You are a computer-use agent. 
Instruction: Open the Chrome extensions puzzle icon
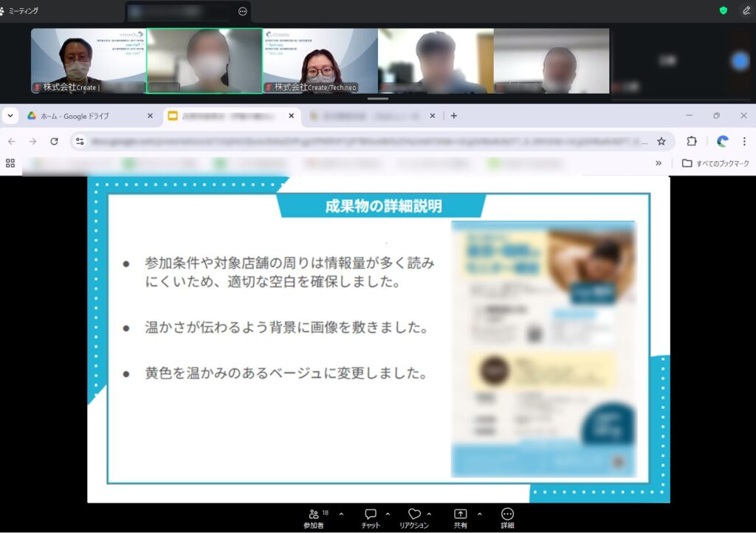(x=692, y=141)
